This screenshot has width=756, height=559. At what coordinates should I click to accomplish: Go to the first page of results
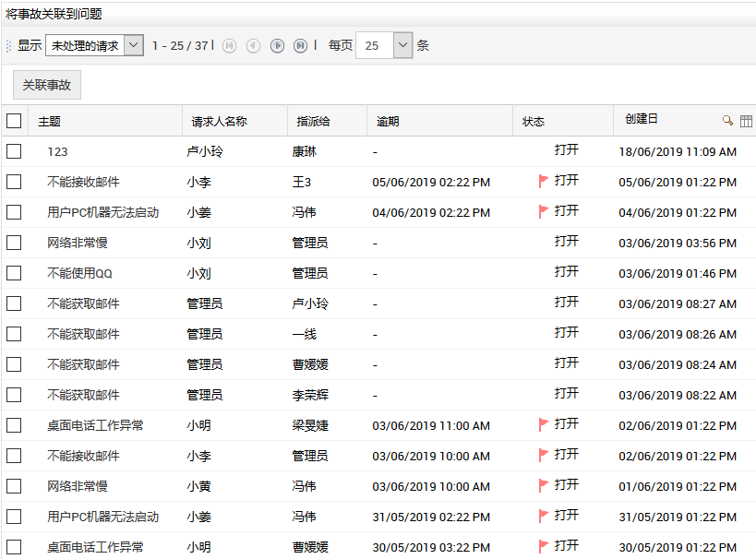point(229,46)
